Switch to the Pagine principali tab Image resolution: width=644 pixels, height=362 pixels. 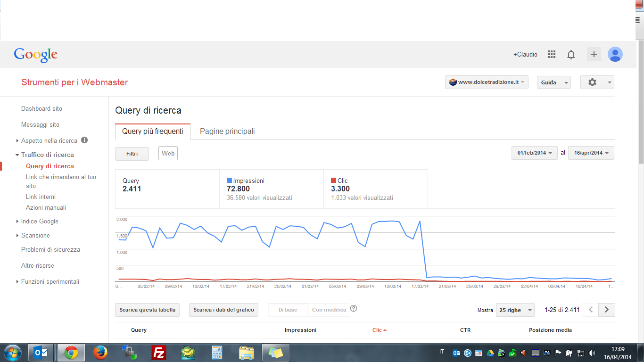coord(227,132)
